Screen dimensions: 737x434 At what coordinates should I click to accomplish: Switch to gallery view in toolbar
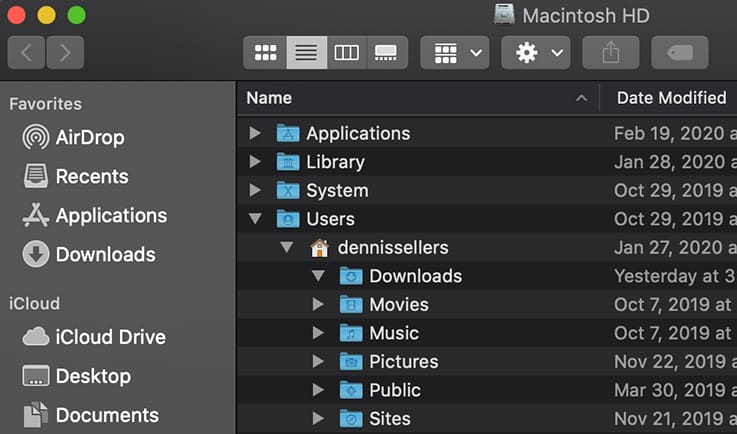[386, 53]
